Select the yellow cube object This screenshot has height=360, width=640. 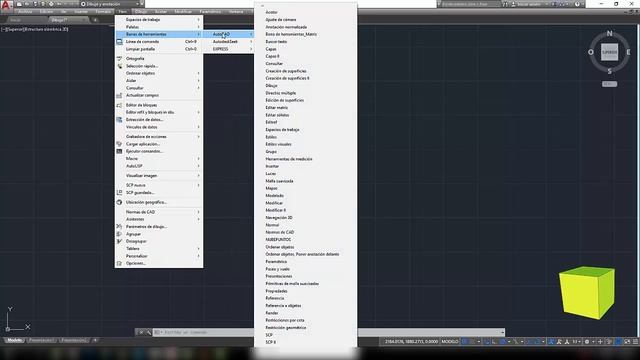(587, 292)
